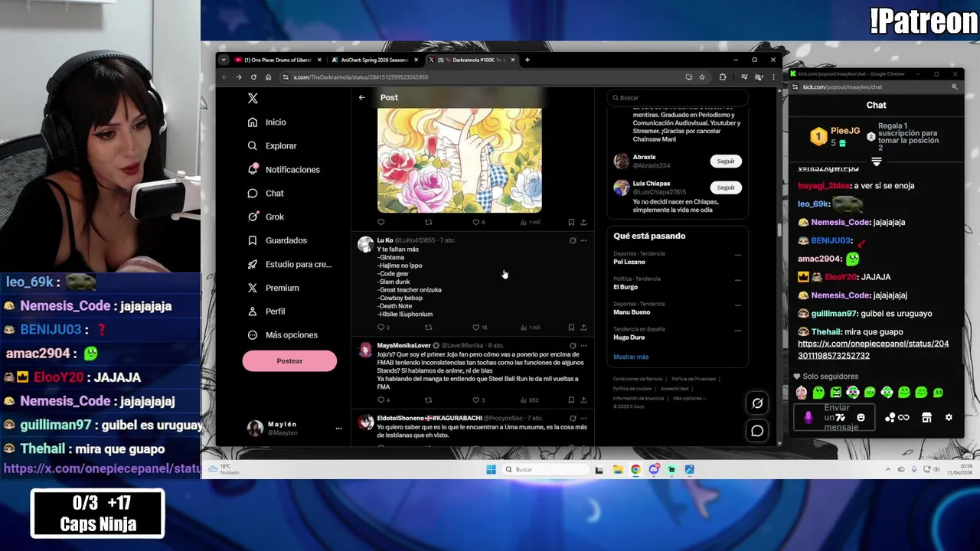The width and height of the screenshot is (980, 551).
Task: Open Chrome extensions puzzle icon
Action: [722, 77]
